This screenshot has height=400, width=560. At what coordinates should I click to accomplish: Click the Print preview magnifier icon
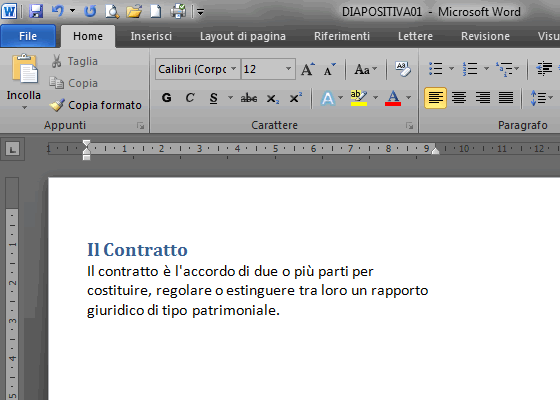(112, 11)
